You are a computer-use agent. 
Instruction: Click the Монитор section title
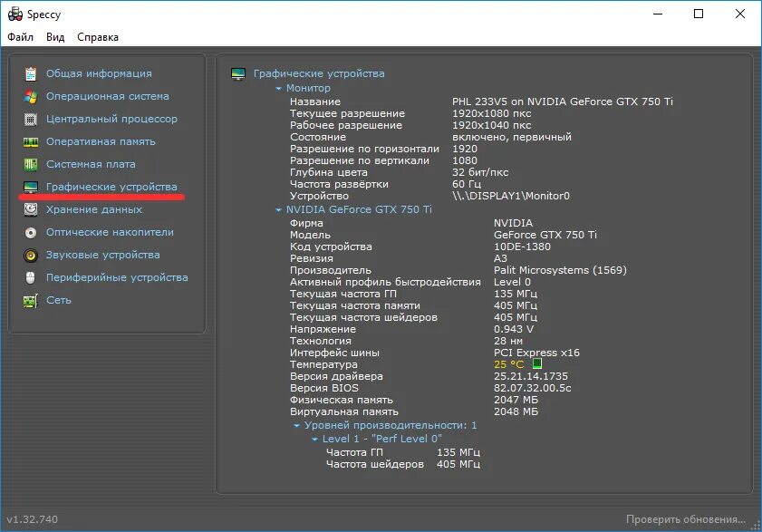[308, 88]
